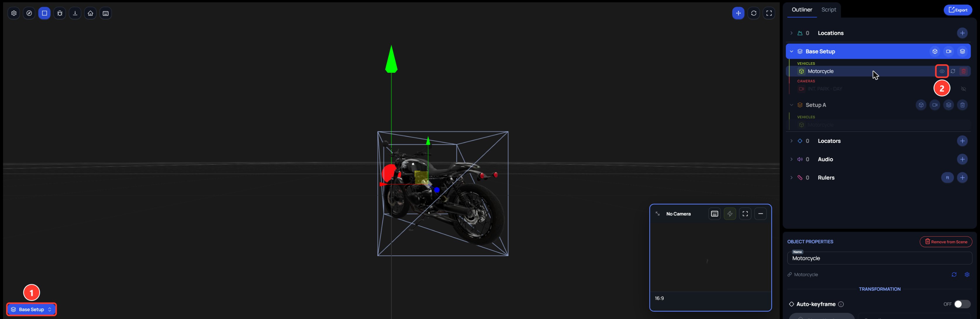Click replace icon on Motorcycle row

(953, 72)
